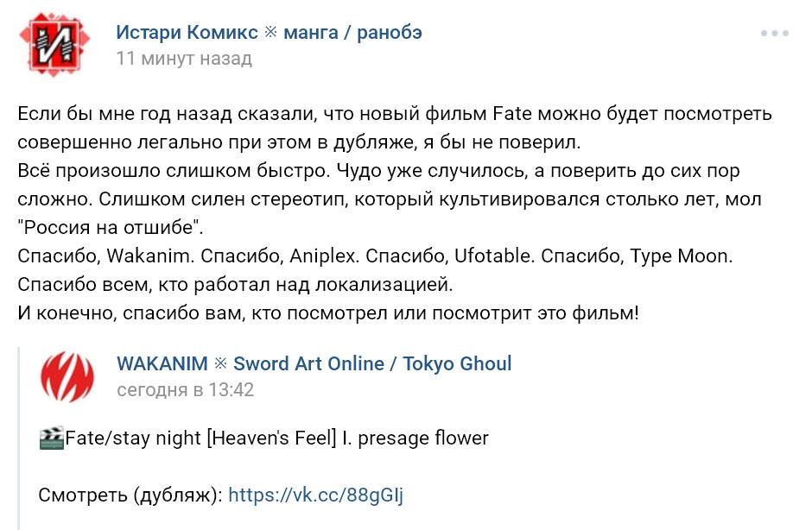Image resolution: width=812 pixels, height=530 pixels.
Task: Click the red WAKANIM flame logo avatar
Action: coord(67,376)
